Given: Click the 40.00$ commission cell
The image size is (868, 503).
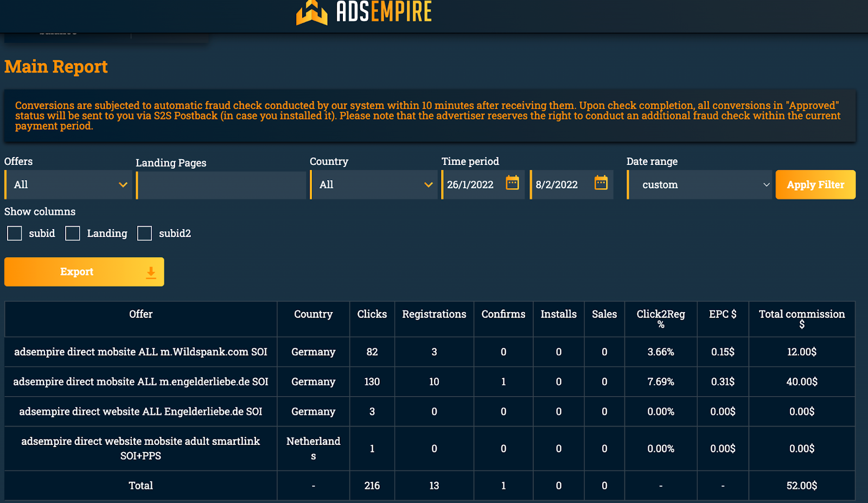Looking at the screenshot, I should 802,381.
